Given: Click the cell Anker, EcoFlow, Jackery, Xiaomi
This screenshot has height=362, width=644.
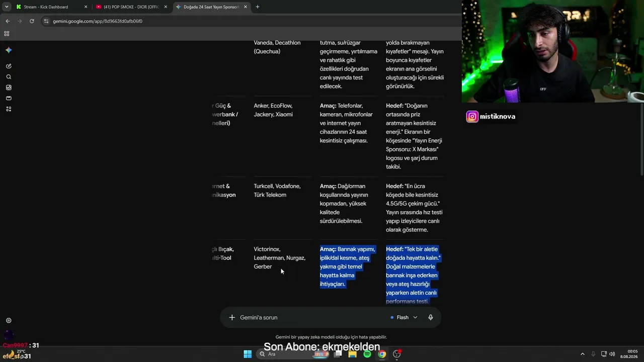Looking at the screenshot, I should click(273, 110).
